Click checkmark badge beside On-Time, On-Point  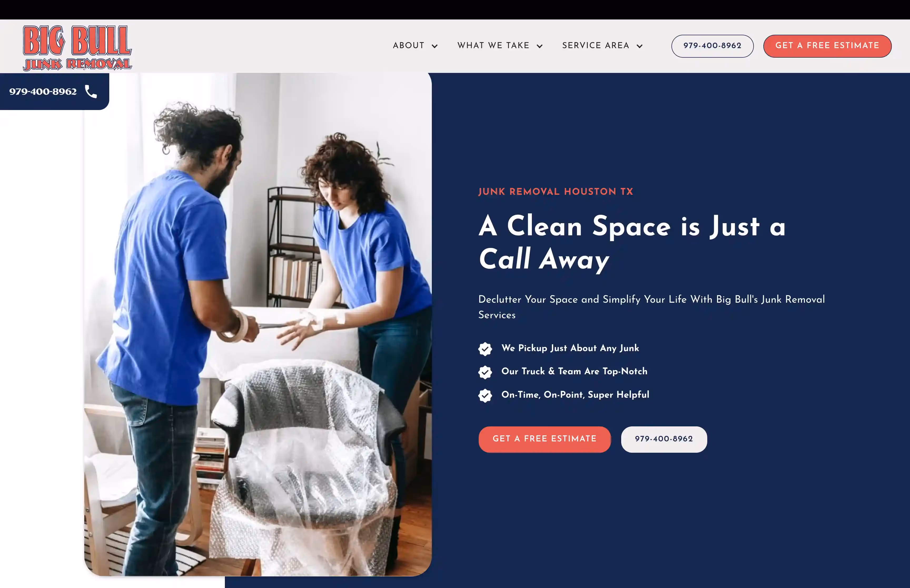coord(485,395)
